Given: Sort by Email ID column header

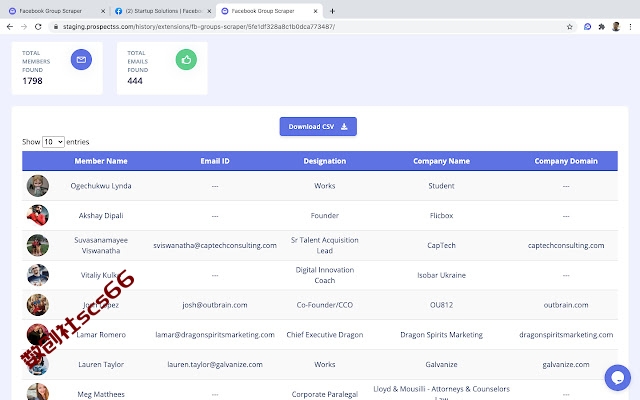Looking at the screenshot, I should [x=215, y=161].
